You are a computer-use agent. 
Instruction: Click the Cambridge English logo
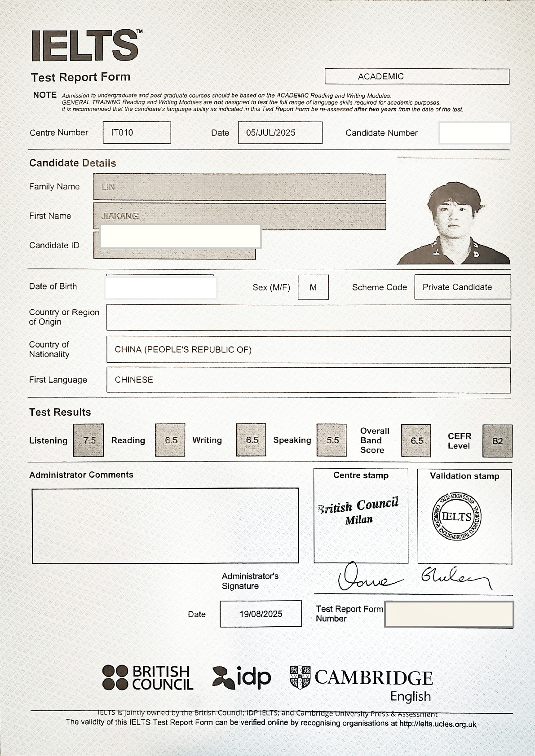click(x=361, y=684)
